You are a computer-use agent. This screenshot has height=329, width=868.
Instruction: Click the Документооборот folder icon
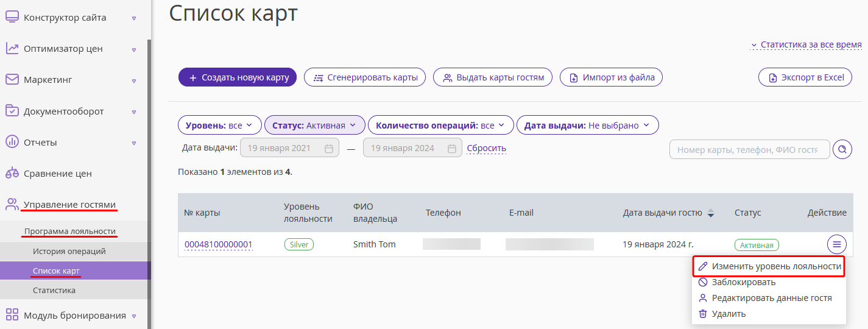(x=12, y=111)
